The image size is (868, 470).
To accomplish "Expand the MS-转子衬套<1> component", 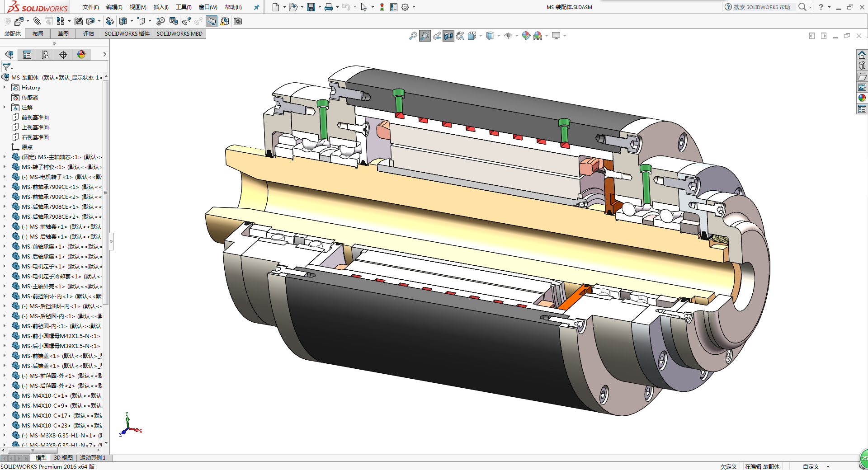I will coord(5,167).
